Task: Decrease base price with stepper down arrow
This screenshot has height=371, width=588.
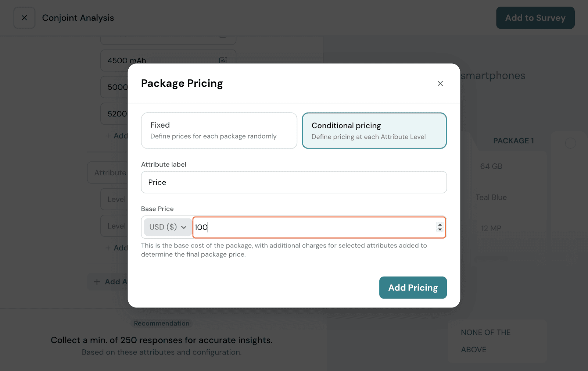Action: [x=440, y=230]
